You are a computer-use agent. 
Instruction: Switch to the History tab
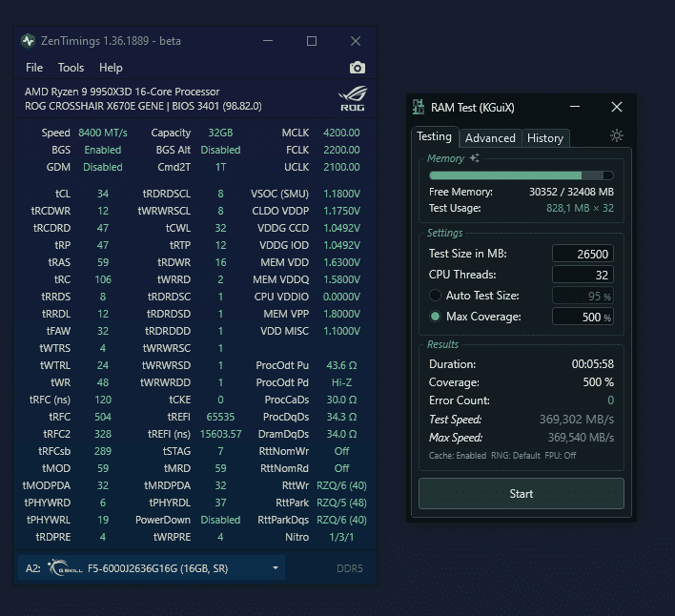(545, 138)
